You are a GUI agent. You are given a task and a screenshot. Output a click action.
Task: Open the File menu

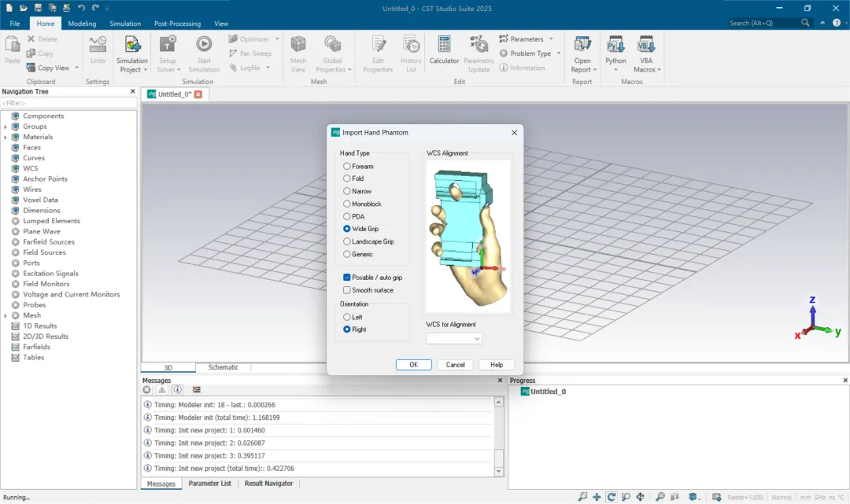15,24
